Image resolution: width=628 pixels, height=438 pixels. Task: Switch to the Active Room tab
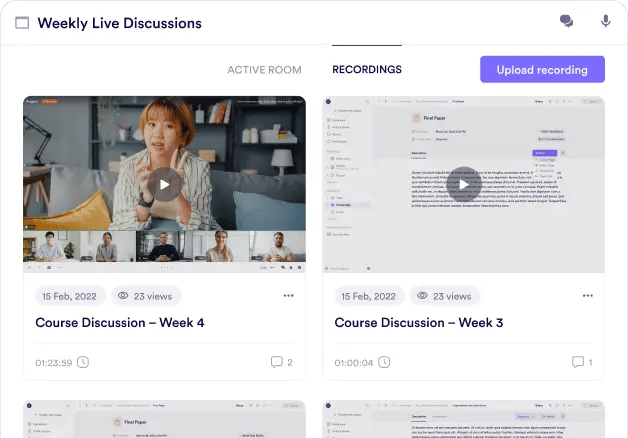(x=264, y=70)
